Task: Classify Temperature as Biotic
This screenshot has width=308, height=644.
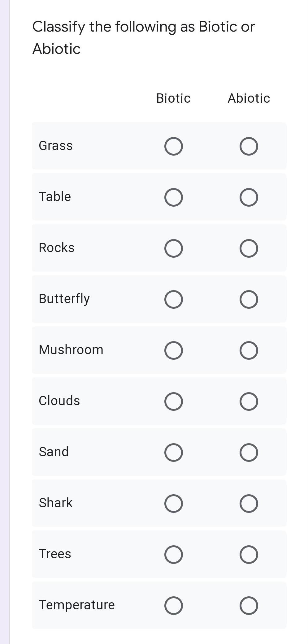Action: tap(173, 606)
